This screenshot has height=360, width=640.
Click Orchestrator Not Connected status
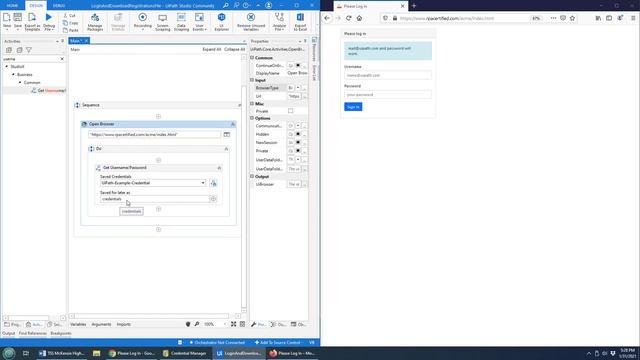coord(217,342)
